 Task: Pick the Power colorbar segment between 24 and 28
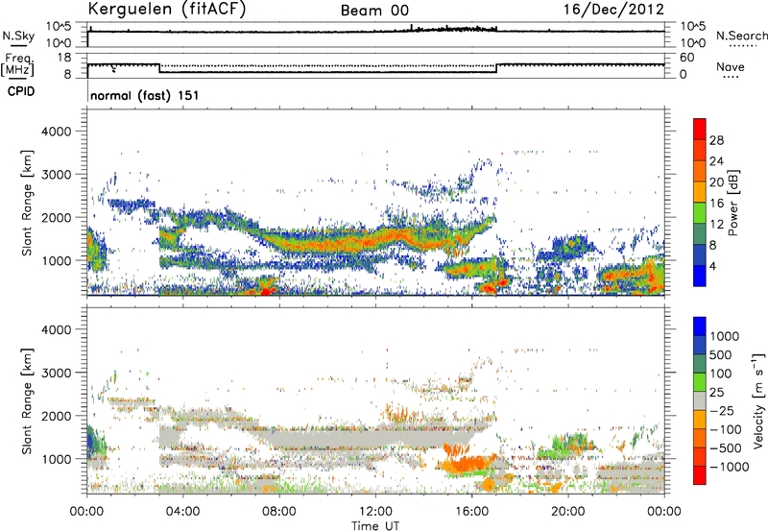[x=700, y=150]
